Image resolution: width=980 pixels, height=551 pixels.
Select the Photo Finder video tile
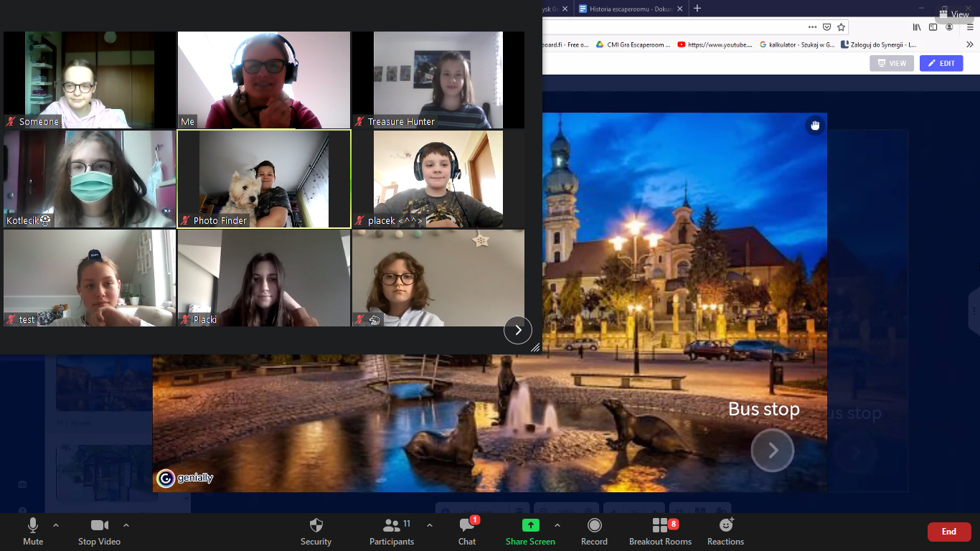pos(264,179)
